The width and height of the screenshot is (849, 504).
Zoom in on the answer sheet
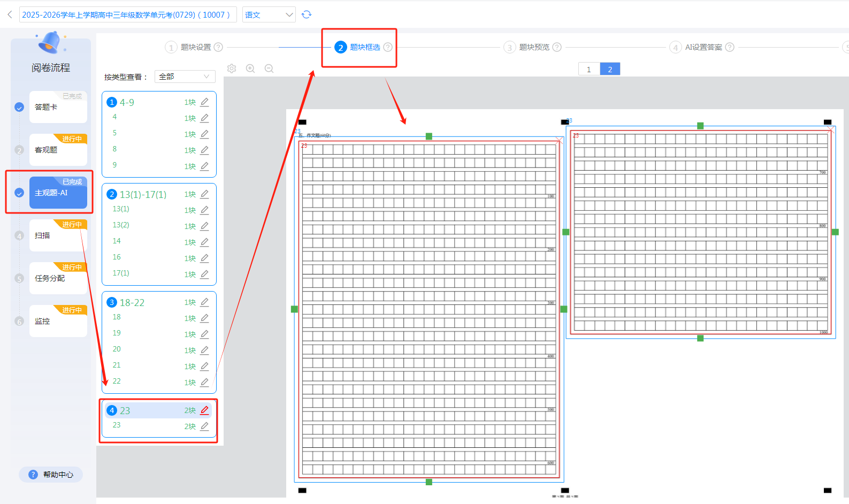[x=250, y=68]
